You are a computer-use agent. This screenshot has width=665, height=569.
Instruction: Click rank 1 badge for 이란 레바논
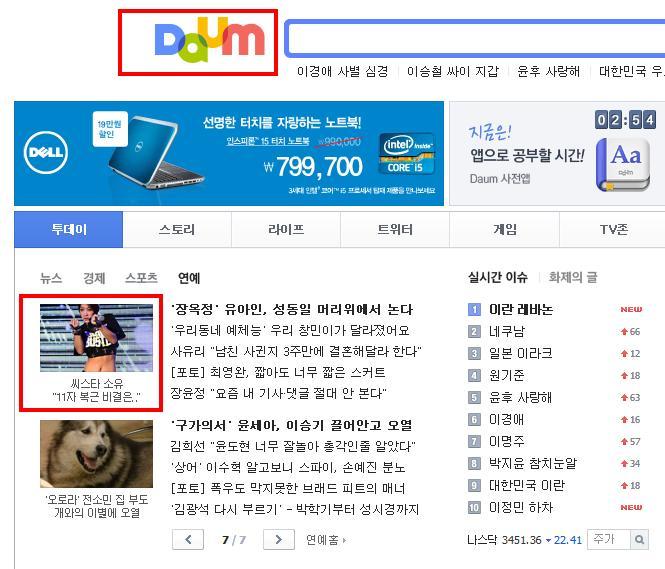(x=474, y=309)
